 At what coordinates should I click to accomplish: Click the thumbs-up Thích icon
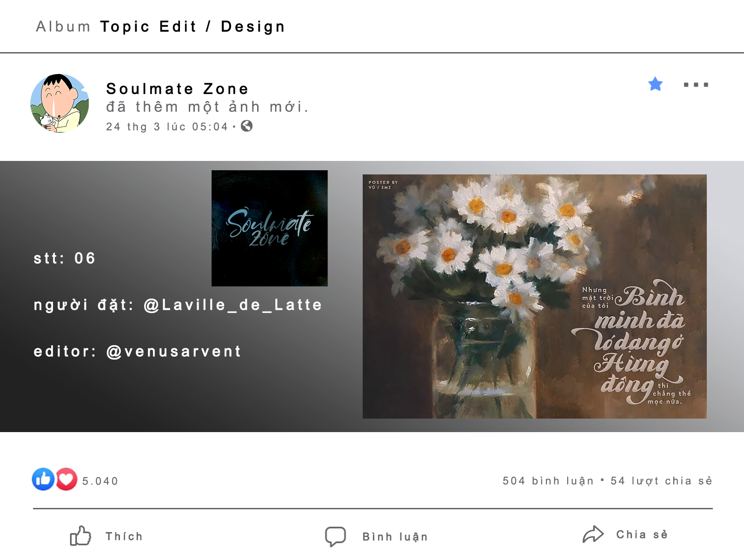pyautogui.click(x=80, y=536)
